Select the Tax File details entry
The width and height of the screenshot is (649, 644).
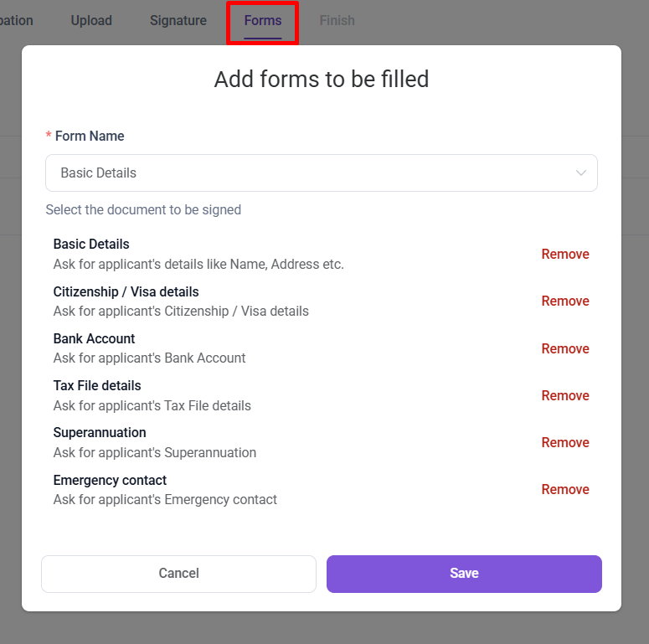(97, 386)
